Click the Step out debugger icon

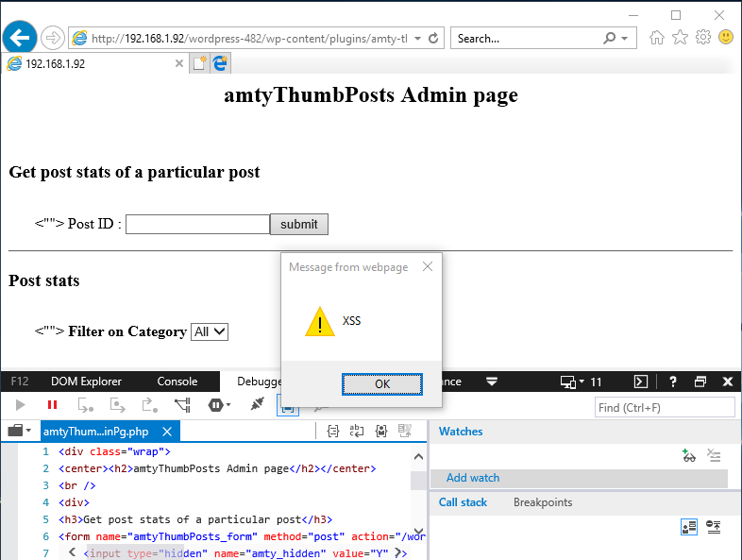coord(150,405)
